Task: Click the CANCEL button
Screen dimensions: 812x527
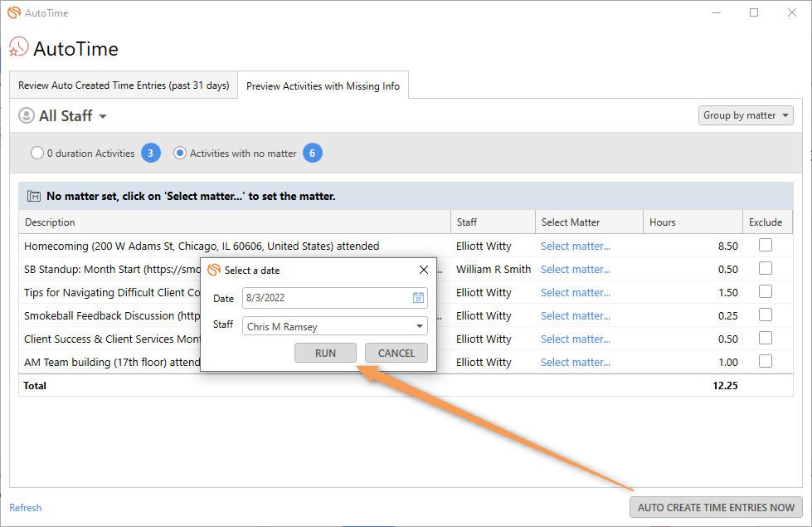Action: tap(396, 353)
